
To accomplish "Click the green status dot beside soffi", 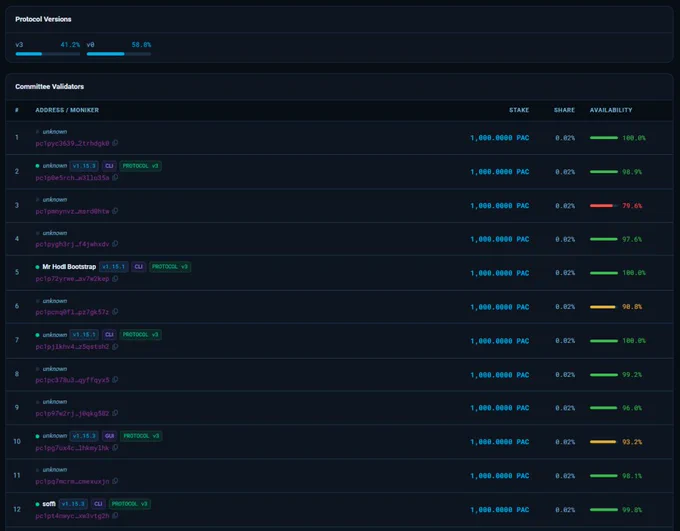I will pyautogui.click(x=37, y=504).
